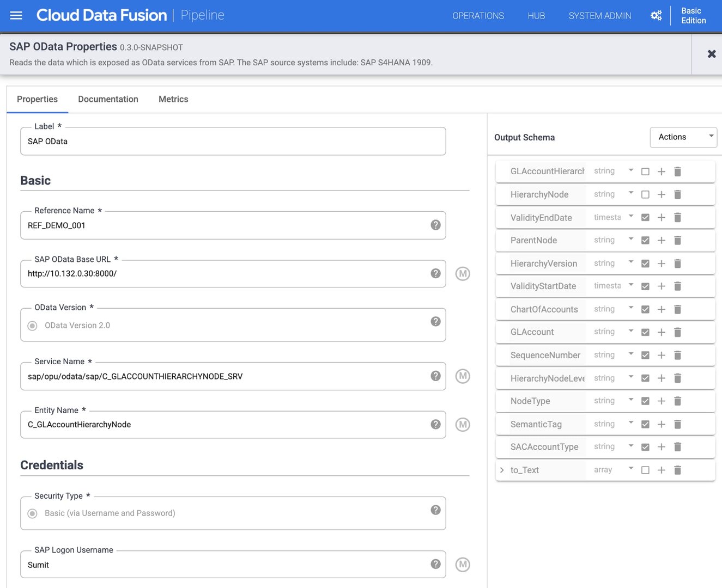
Task: Navigate to SYSTEM ADMIN
Action: 599,15
